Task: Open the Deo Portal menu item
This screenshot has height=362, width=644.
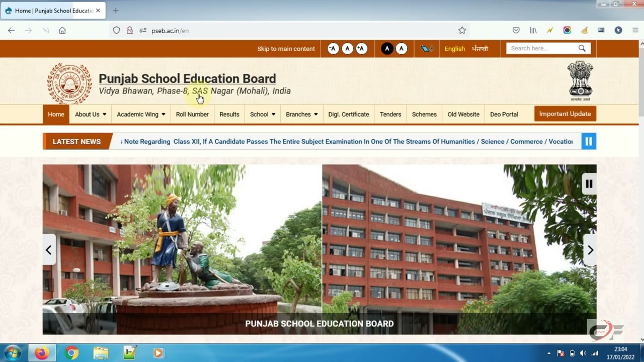Action: (x=504, y=114)
